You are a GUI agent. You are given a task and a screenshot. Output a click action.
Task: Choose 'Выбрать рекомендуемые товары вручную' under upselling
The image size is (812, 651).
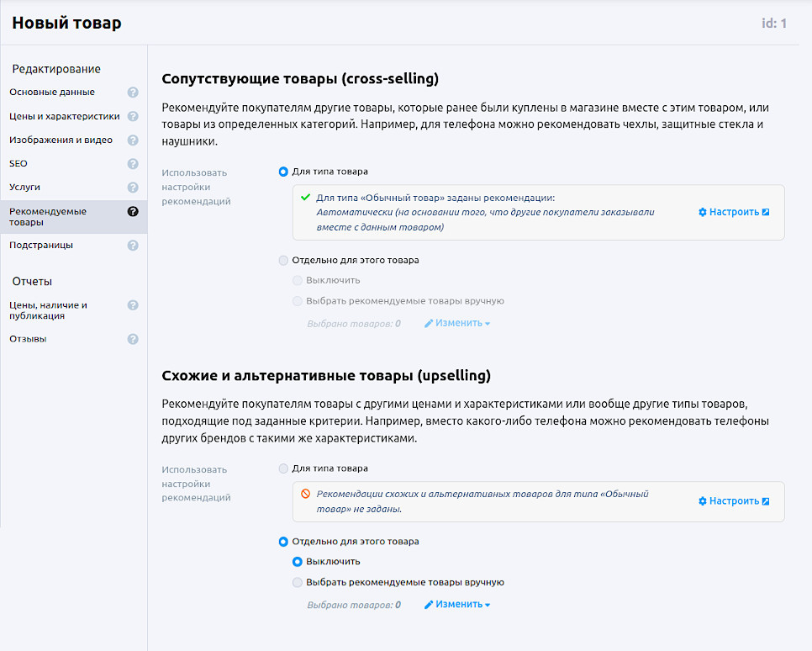coord(298,582)
